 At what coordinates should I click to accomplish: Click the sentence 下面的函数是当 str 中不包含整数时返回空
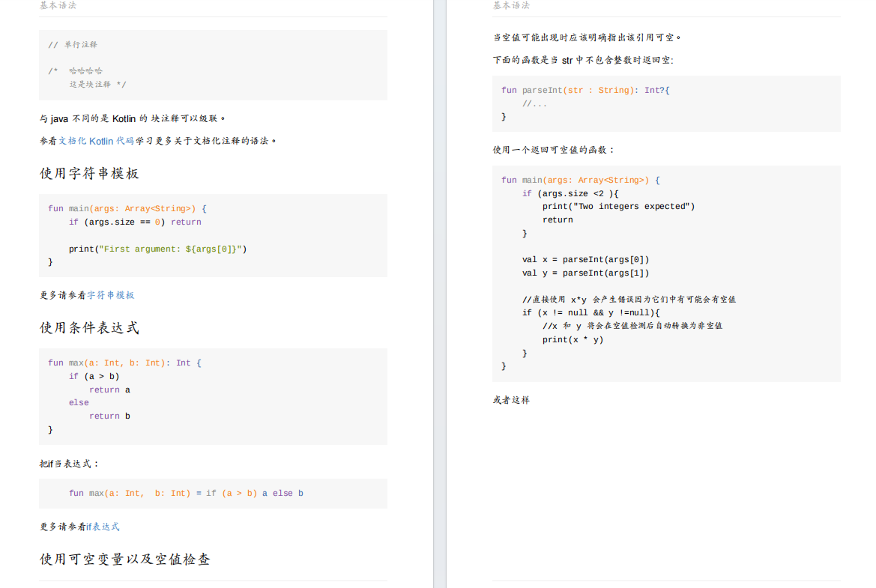pos(583,61)
